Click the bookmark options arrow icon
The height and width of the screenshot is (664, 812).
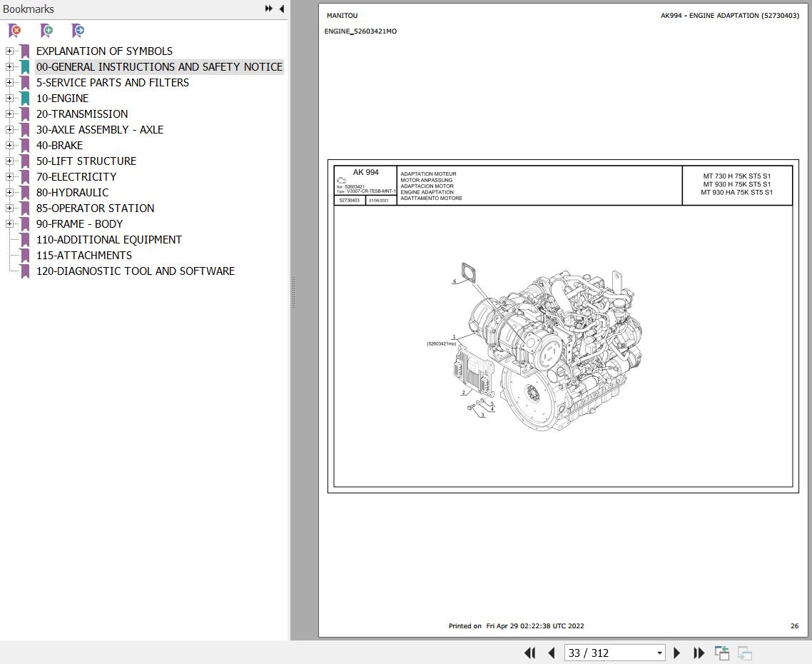coord(78,31)
